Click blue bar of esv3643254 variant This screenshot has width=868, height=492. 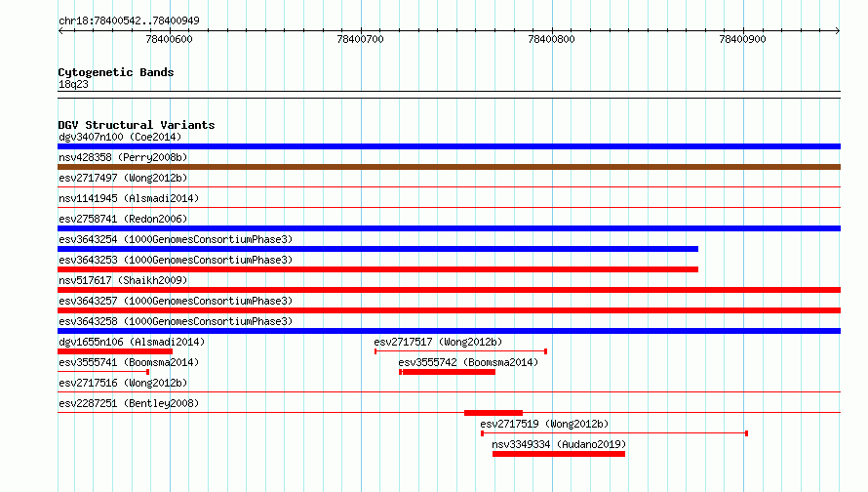click(x=377, y=249)
